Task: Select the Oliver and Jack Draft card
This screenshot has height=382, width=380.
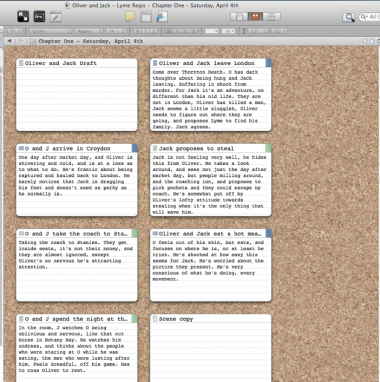Action: click(77, 95)
